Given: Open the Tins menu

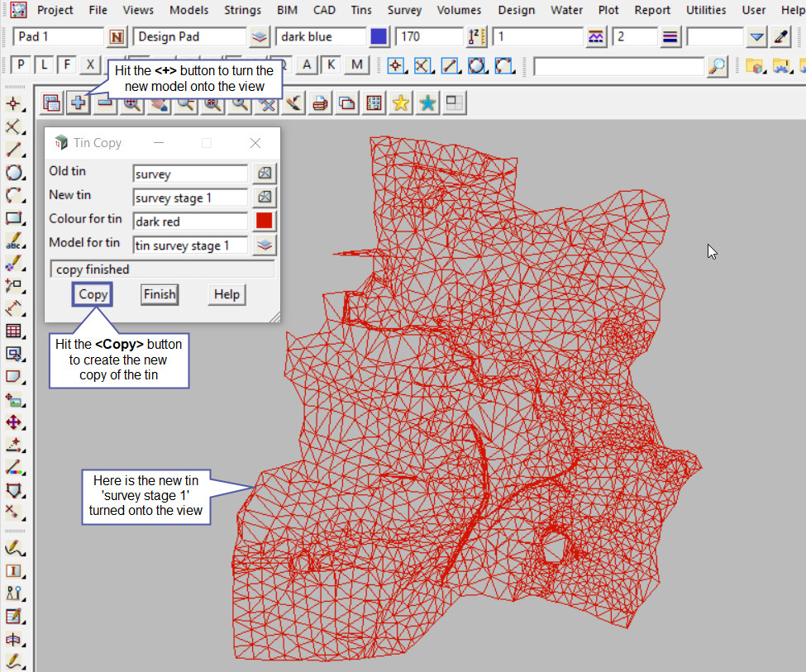Looking at the screenshot, I should 362,10.
